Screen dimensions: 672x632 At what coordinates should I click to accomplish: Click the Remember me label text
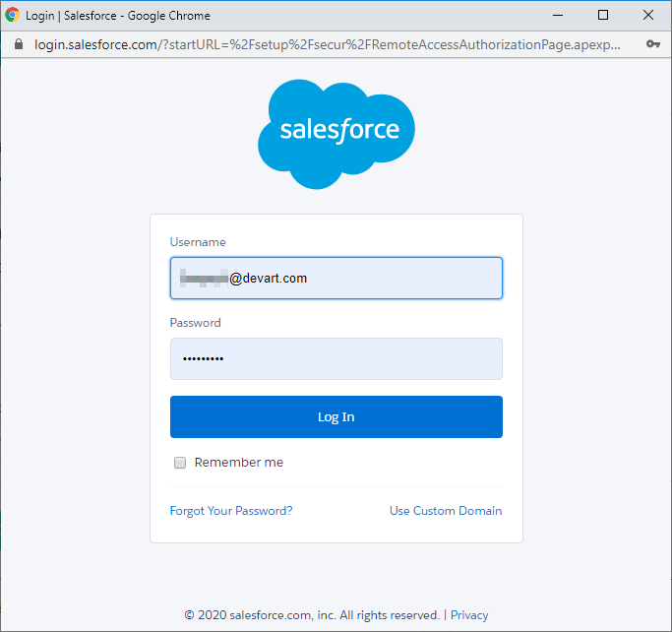(x=239, y=463)
